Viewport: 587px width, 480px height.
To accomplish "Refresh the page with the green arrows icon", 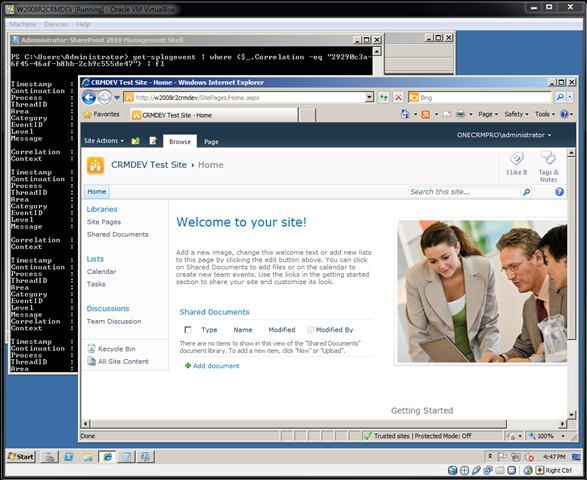I will pos(383,98).
